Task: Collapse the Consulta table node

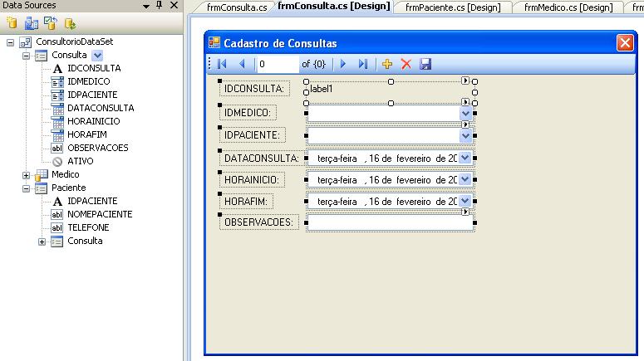Action: point(26,56)
